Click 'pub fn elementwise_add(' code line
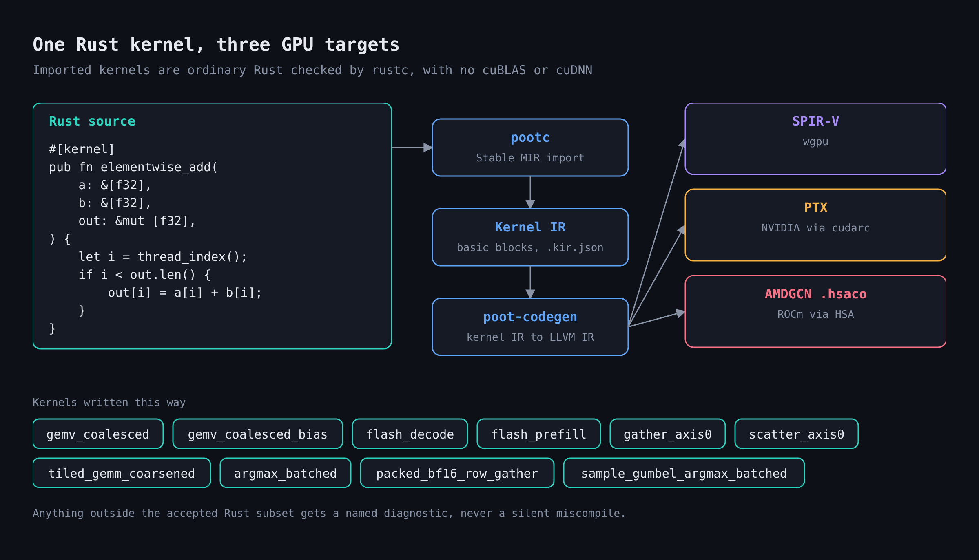The width and height of the screenshot is (979, 560). pos(133,167)
